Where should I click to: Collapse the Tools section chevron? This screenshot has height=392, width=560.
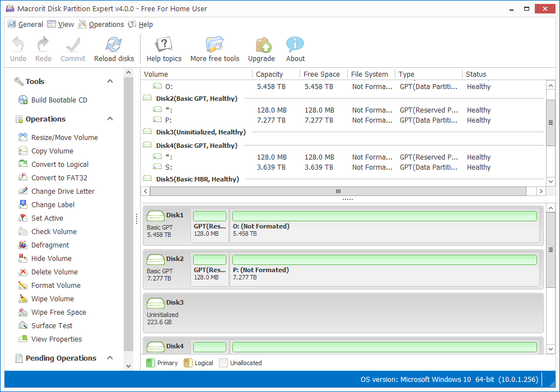coord(110,81)
